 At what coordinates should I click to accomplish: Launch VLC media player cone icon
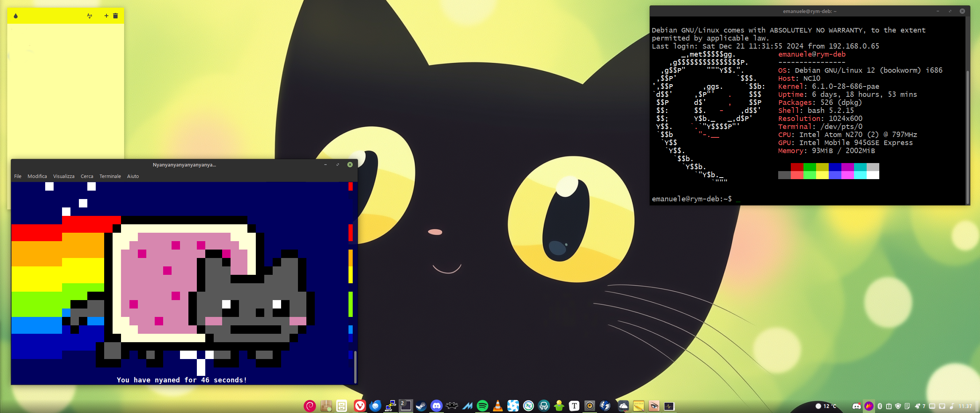click(x=498, y=406)
